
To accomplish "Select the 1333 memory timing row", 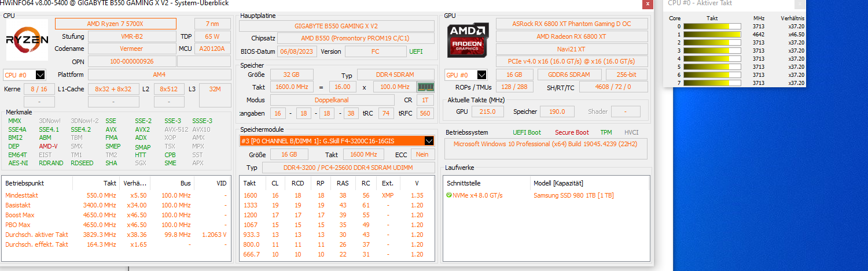I will (337, 205).
